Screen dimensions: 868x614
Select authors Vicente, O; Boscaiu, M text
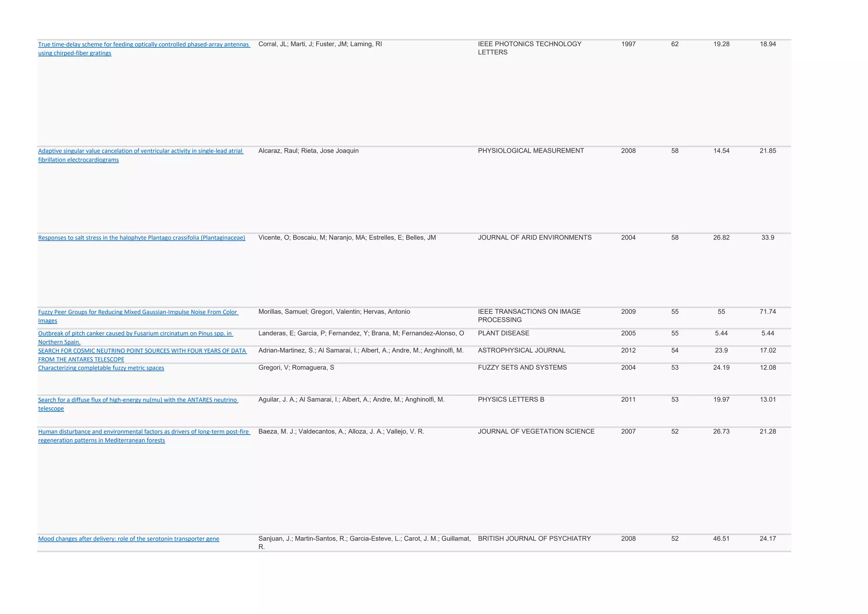347,238
